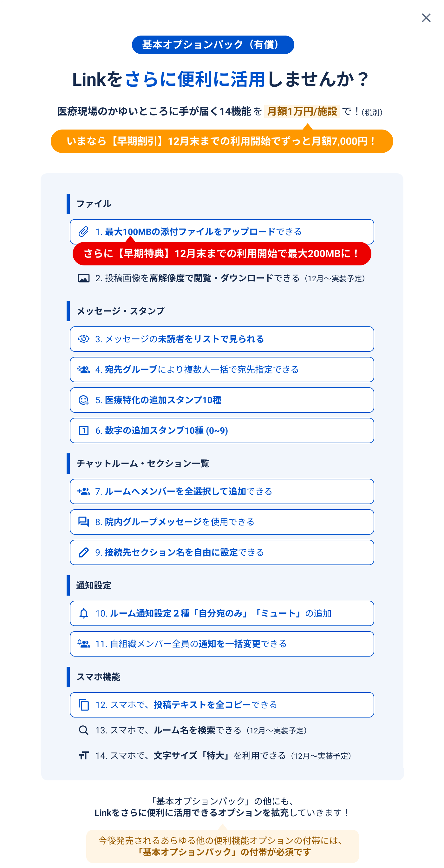Select the image icon next to high-resolution viewing

pyautogui.click(x=83, y=278)
